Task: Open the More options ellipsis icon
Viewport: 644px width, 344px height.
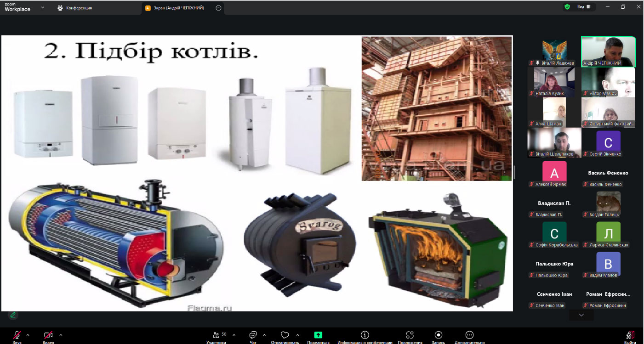Action: 469,335
